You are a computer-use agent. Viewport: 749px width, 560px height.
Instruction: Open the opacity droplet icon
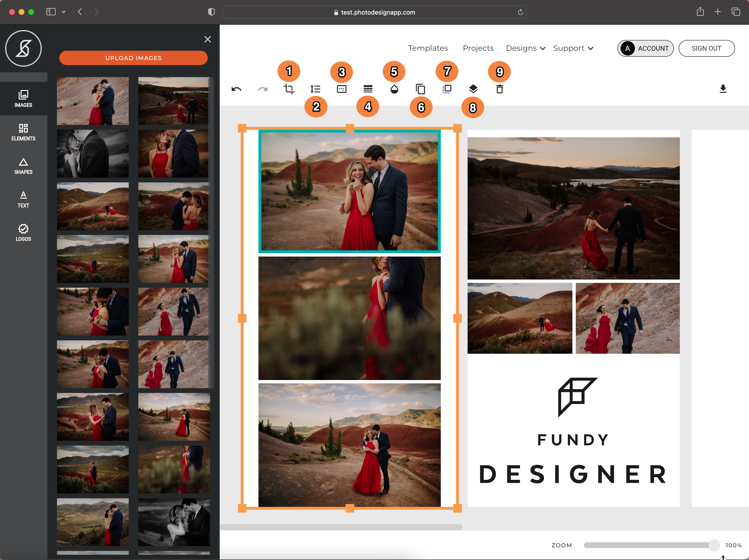394,89
